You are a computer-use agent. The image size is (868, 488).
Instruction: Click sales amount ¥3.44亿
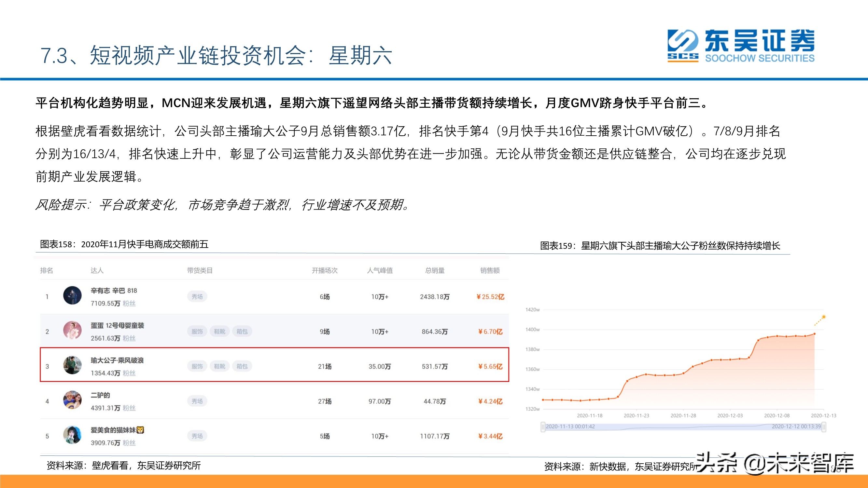tap(490, 436)
